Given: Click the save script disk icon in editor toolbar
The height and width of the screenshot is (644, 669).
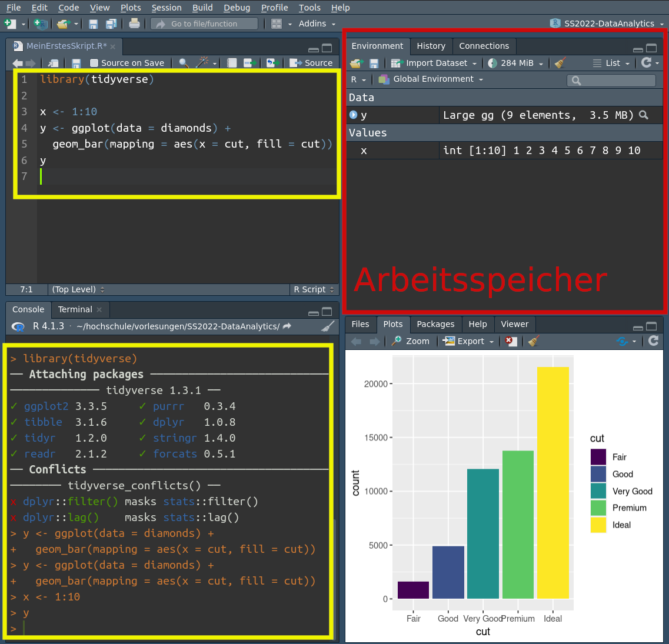Looking at the screenshot, I should tap(76, 63).
